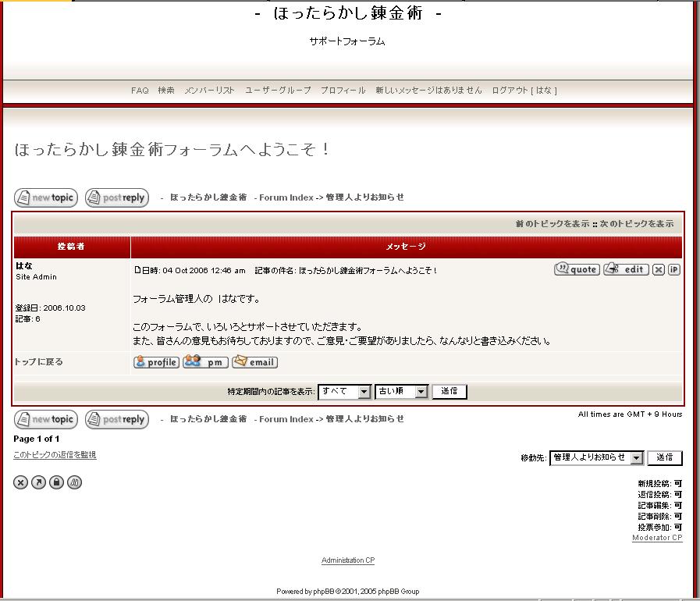Viewport: 700px width, 601px height.
Task: Click 送信 button next to 移動先 dropdown
Action: 664,457
